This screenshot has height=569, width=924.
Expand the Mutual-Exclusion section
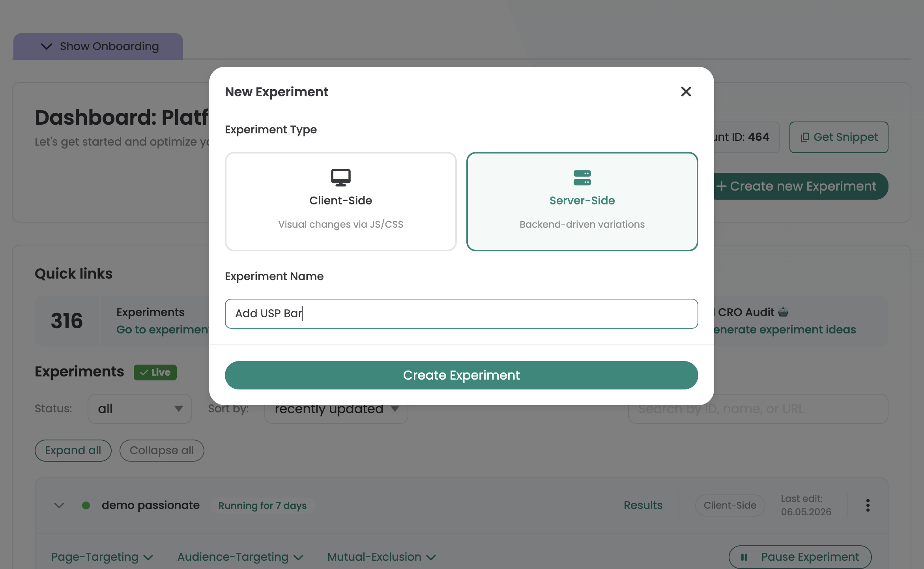point(382,557)
